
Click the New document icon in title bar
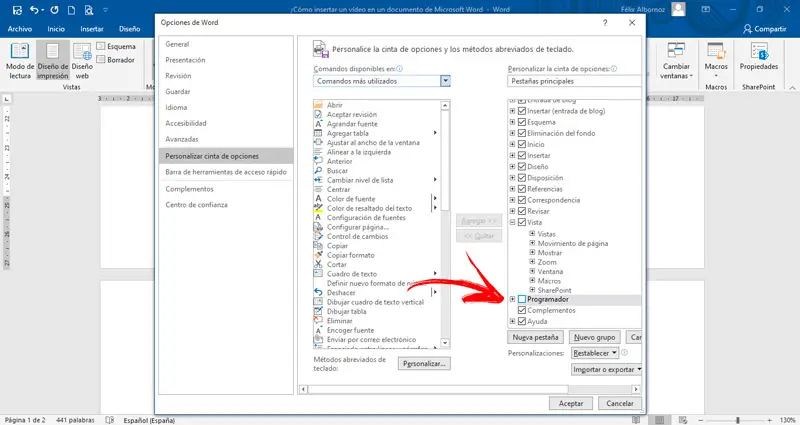pyautogui.click(x=71, y=10)
